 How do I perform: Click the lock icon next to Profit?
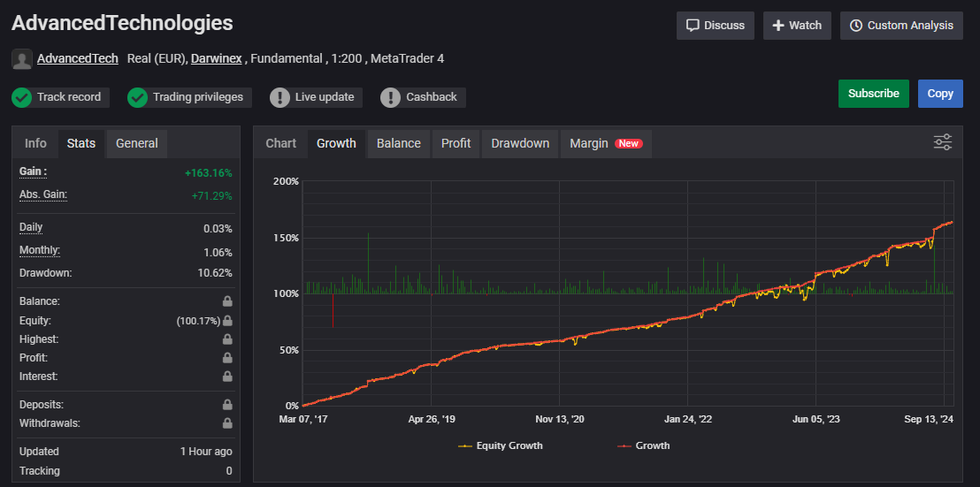pyautogui.click(x=227, y=358)
